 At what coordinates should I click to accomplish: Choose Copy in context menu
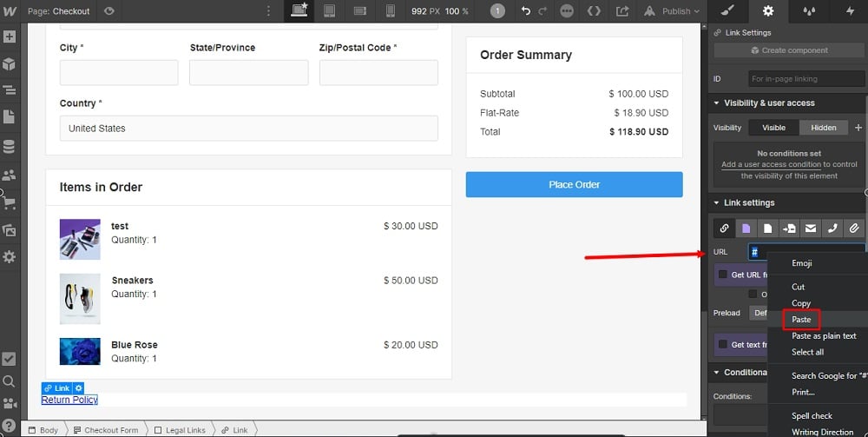(801, 303)
